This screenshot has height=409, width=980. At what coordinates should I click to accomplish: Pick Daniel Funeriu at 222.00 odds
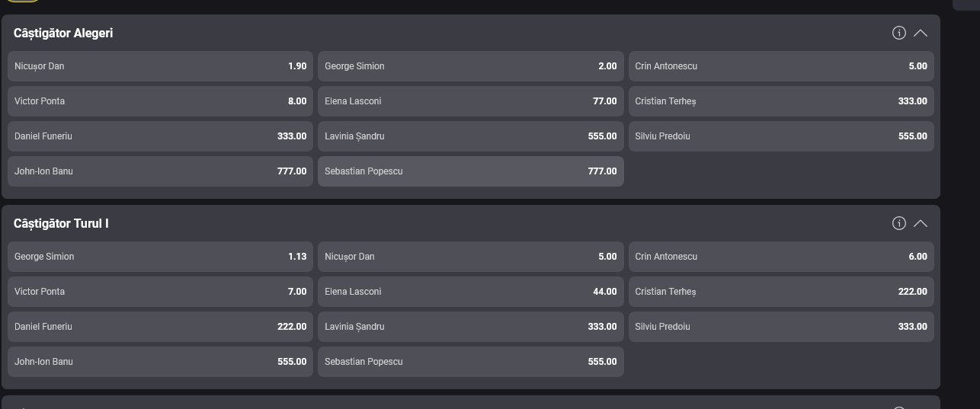pyautogui.click(x=160, y=327)
